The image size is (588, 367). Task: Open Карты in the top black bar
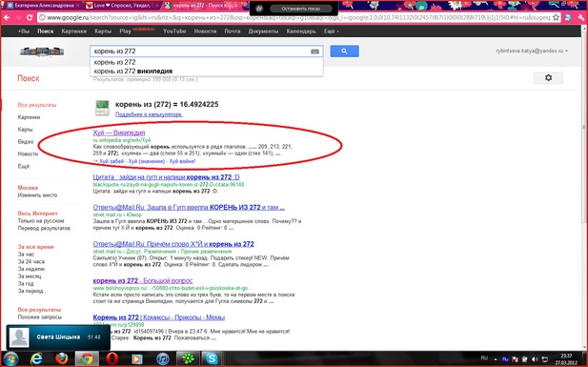pos(103,31)
